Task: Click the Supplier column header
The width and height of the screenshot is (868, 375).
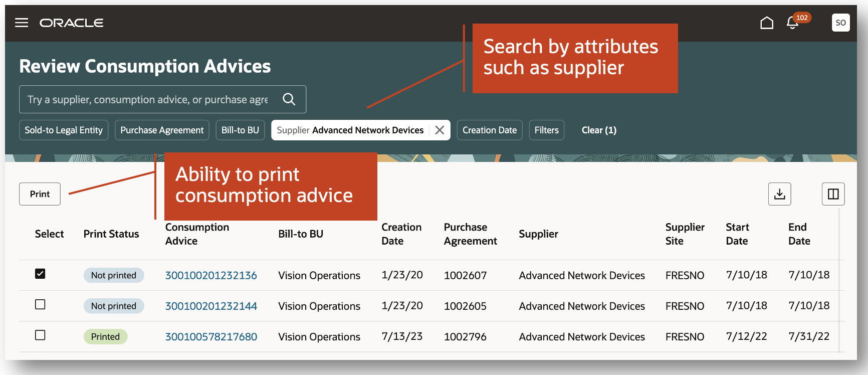Action: point(538,234)
